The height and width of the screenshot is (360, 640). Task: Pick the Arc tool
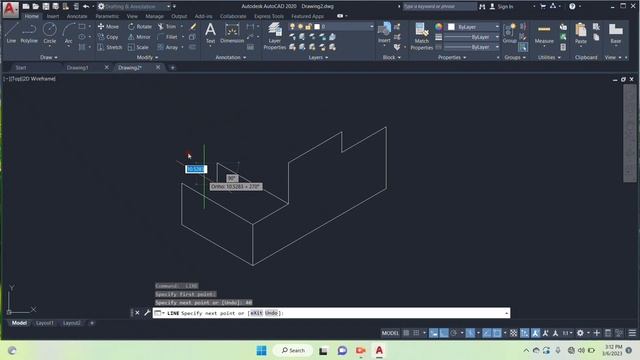point(68,33)
